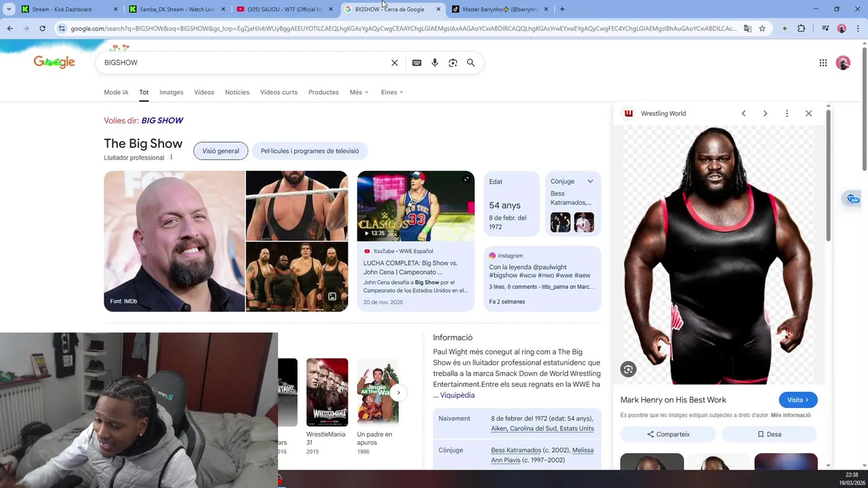Focus the search box containing BIGSHOW
This screenshot has width=868, height=488.
click(x=244, y=62)
